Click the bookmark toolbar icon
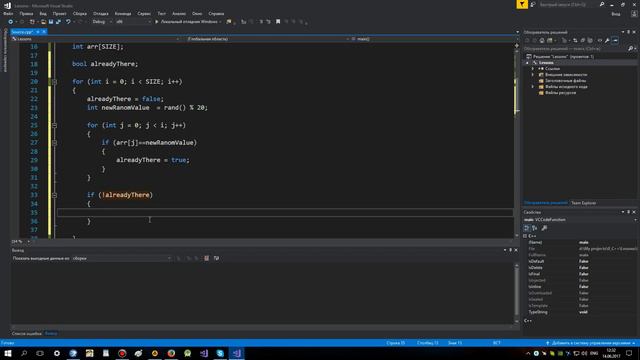The width and height of the screenshot is (640, 360). [278, 22]
